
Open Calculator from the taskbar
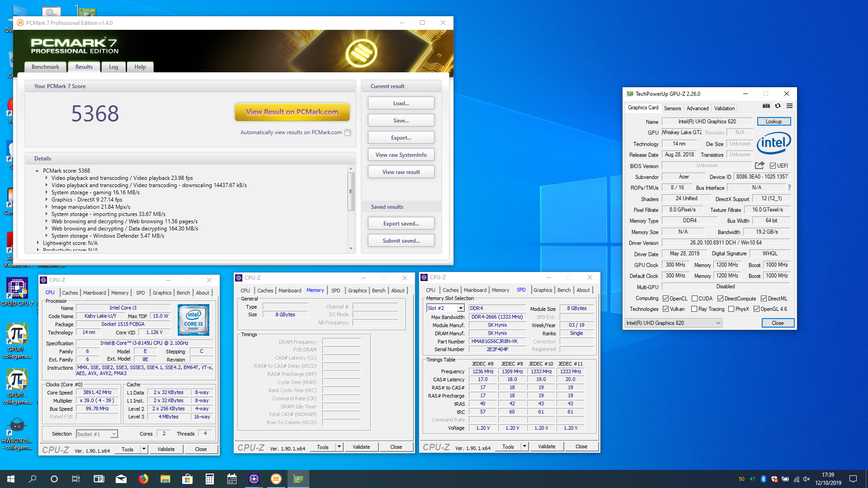coord(210,479)
